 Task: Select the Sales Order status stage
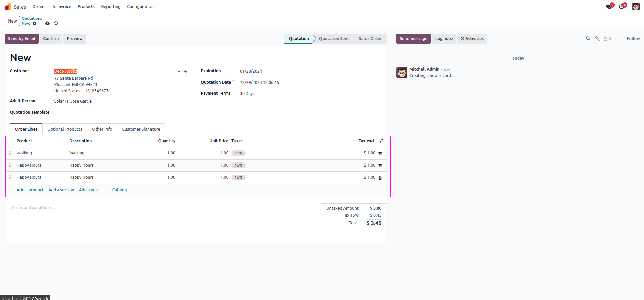pyautogui.click(x=370, y=39)
